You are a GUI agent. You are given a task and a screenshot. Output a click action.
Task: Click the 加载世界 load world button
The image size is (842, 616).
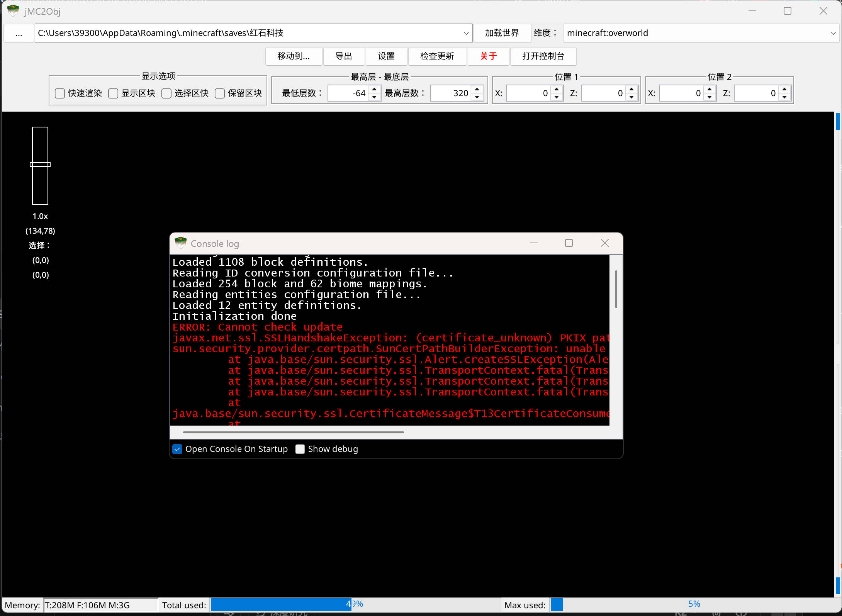502,33
